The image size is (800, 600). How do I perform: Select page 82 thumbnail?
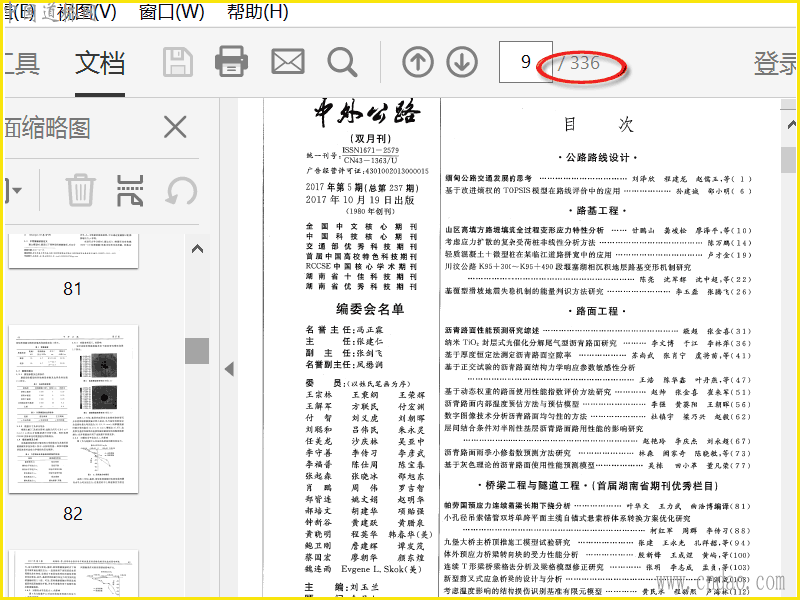point(73,409)
